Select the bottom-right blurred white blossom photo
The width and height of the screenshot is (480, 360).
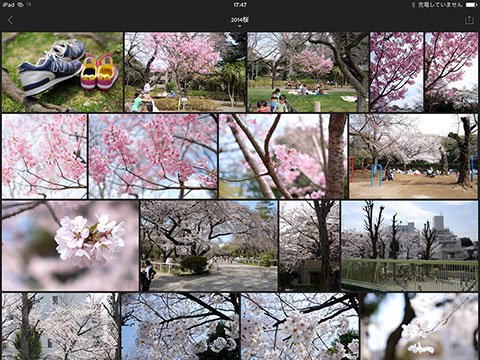(419, 326)
